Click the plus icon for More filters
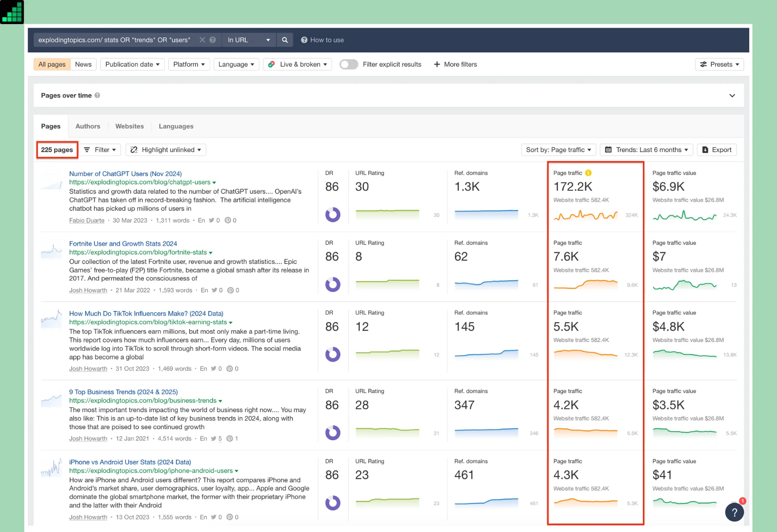Viewport: 777px width, 532px height. tap(437, 65)
